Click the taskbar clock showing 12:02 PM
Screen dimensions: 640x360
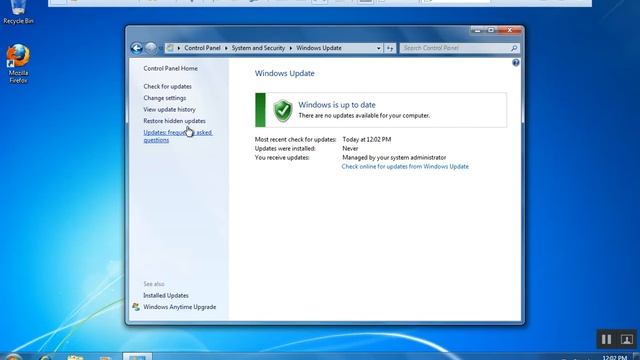(614, 357)
